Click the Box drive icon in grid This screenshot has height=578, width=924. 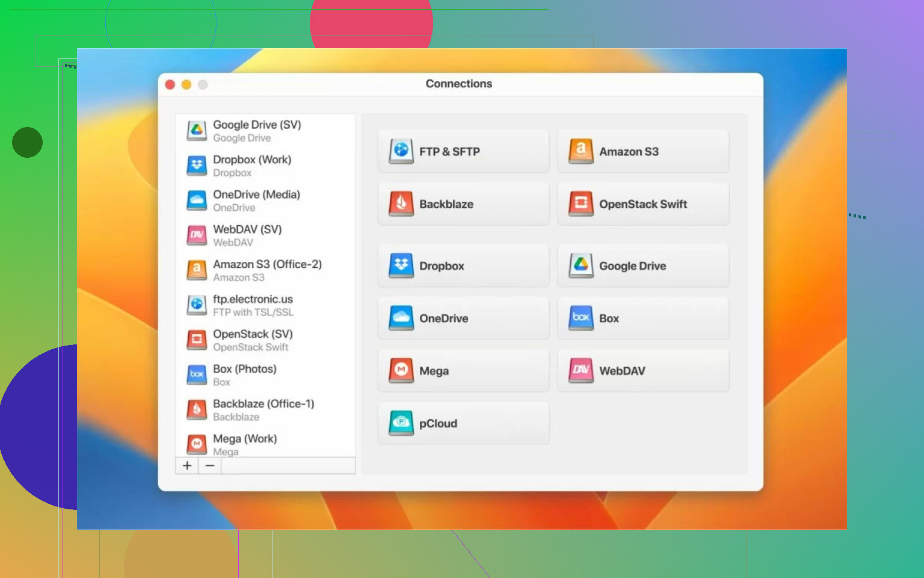pyautogui.click(x=581, y=318)
